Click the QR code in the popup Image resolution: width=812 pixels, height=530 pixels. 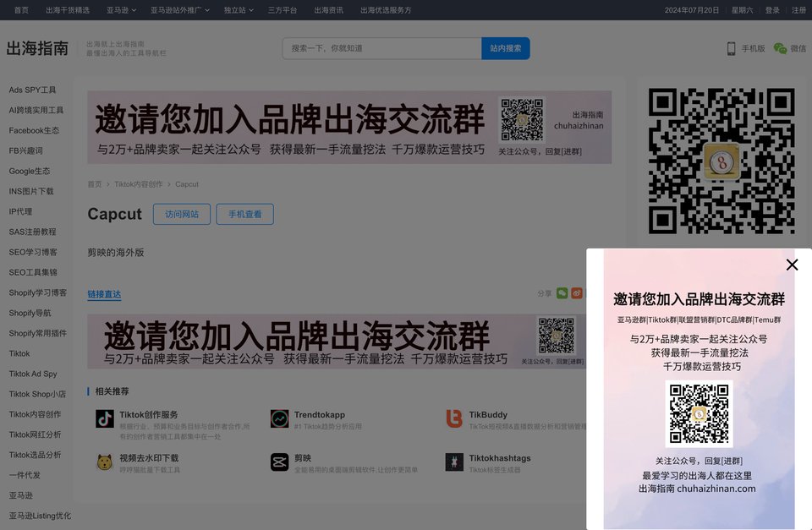pyautogui.click(x=699, y=413)
